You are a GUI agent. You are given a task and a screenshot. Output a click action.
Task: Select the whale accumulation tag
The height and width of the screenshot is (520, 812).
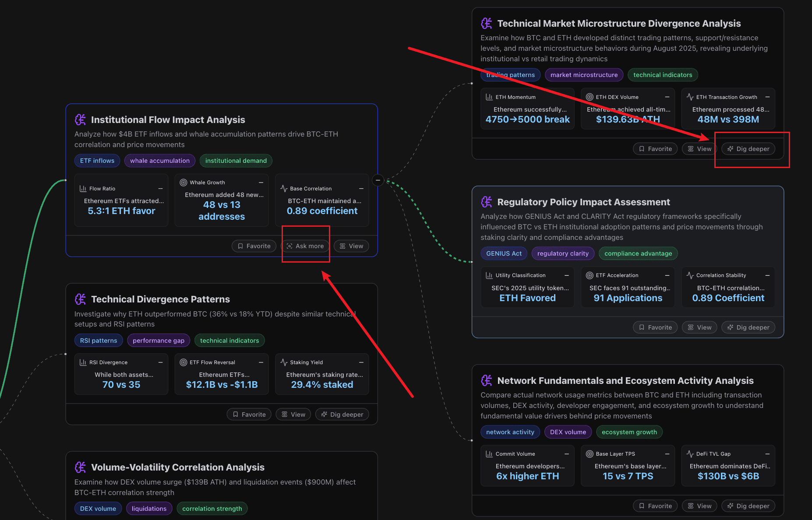160,161
